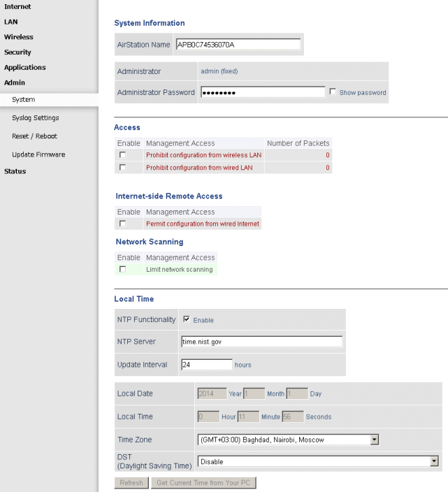Click Permit configuration from wired Internet text
This screenshot has height=492, width=448.
click(203, 224)
